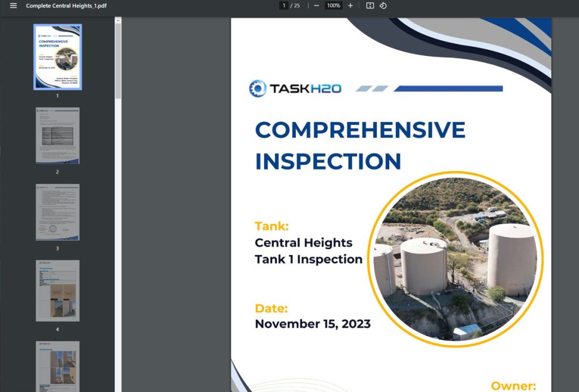579x392 pixels.
Task: Open the page 2 thumbnail
Action: point(58,136)
